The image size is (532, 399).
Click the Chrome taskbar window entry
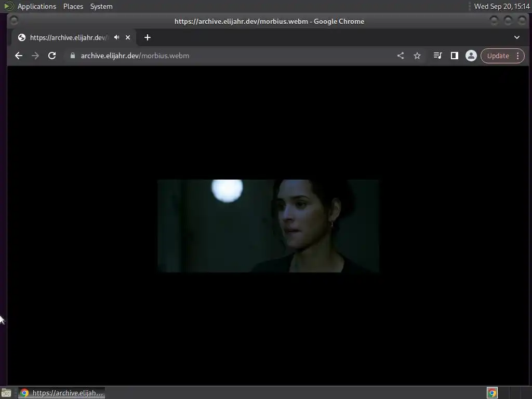point(62,393)
